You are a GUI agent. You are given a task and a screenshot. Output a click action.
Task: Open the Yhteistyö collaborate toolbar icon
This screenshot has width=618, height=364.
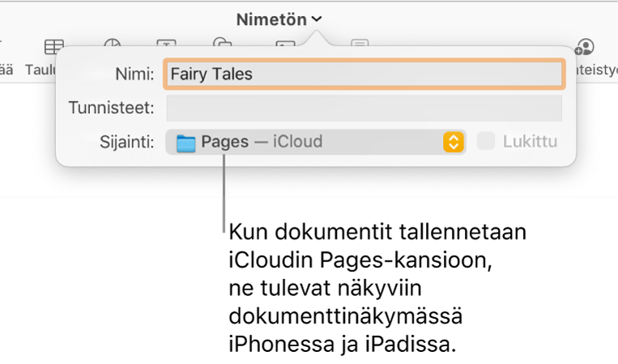[584, 47]
